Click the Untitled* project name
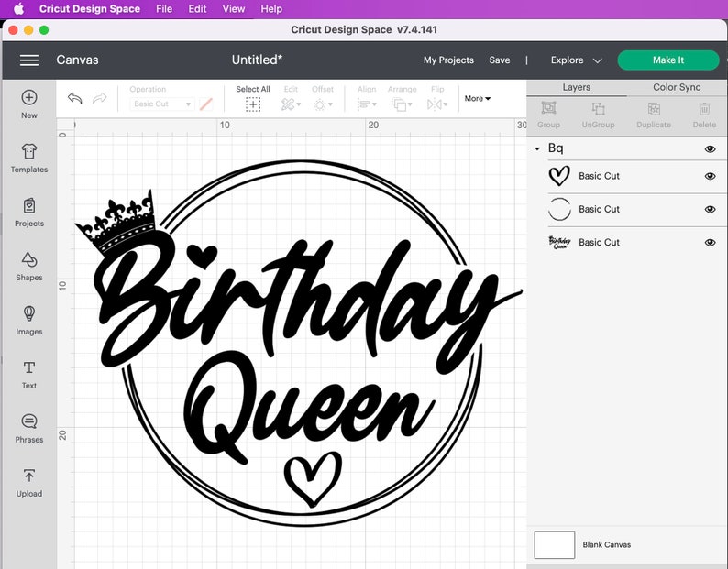 click(x=257, y=60)
